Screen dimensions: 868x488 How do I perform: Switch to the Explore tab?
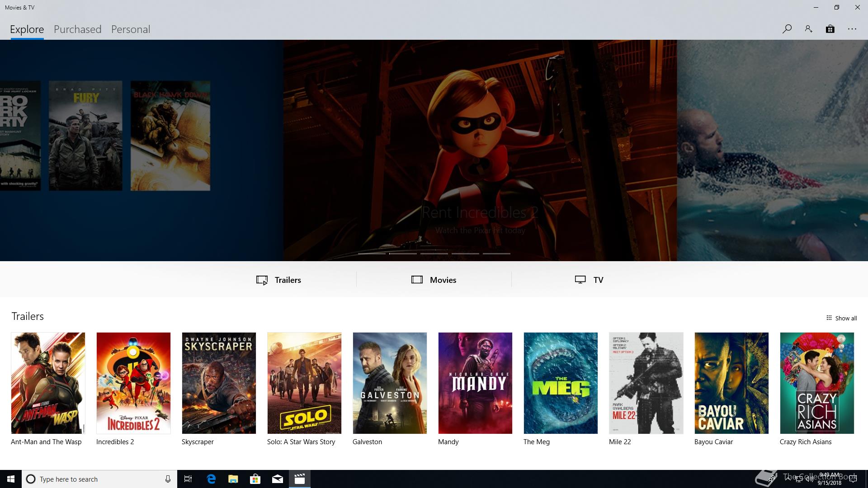[x=27, y=29]
